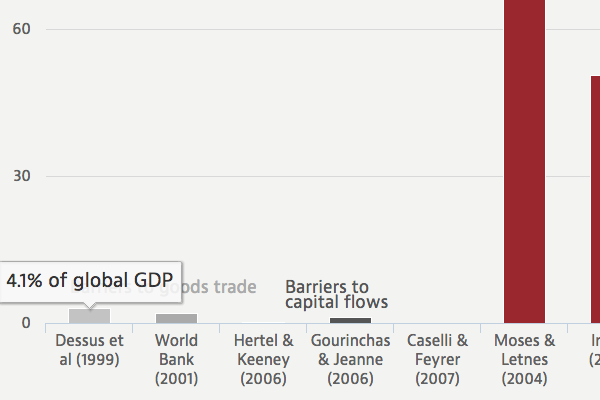600x400 pixels.
Task: Click the World Bank (2001) gray bar
Action: pos(176,318)
